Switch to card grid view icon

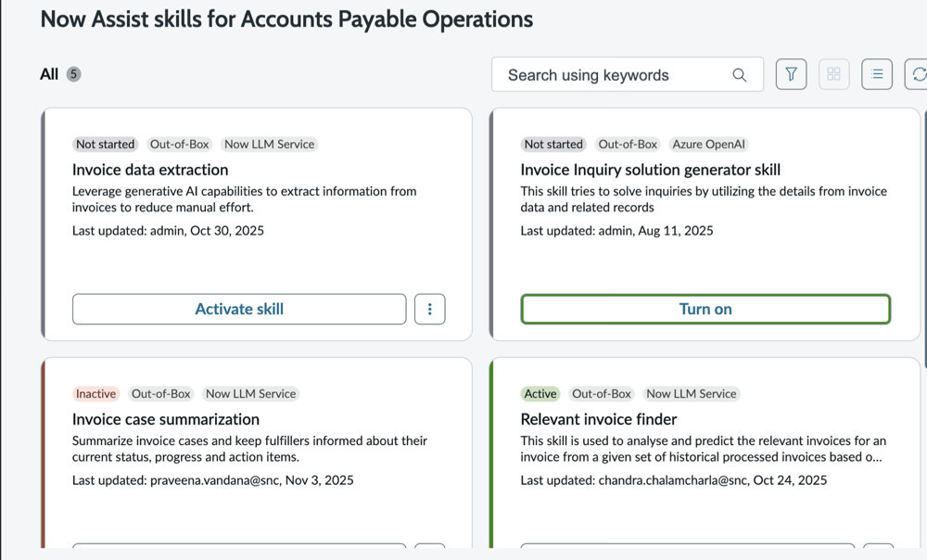[x=833, y=74]
